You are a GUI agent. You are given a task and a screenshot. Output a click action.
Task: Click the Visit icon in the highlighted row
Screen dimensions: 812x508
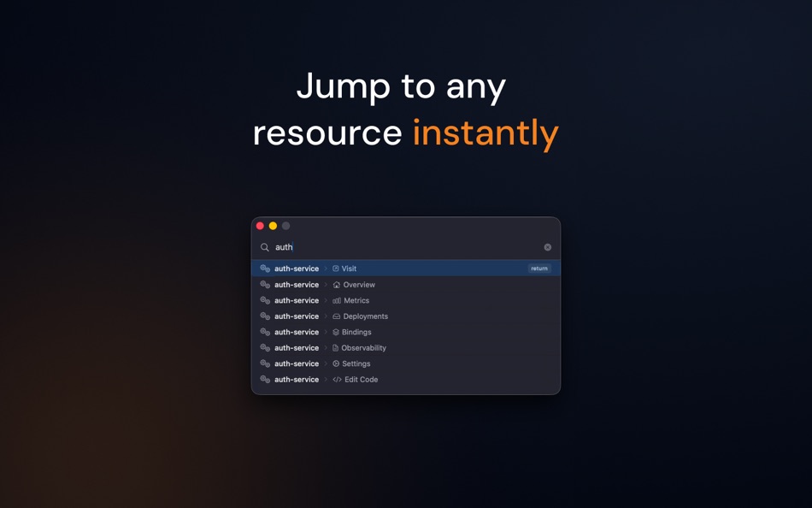click(335, 269)
